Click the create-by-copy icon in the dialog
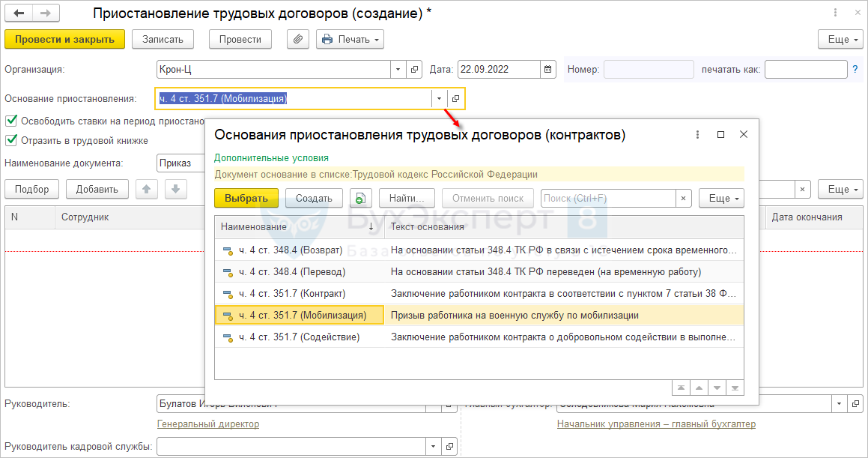868x458 pixels. [361, 199]
